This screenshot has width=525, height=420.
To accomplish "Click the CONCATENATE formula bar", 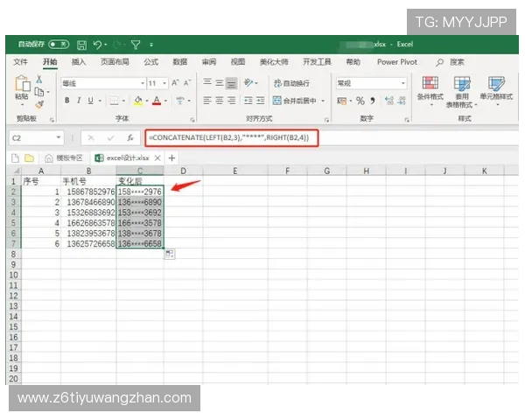I will (x=232, y=137).
